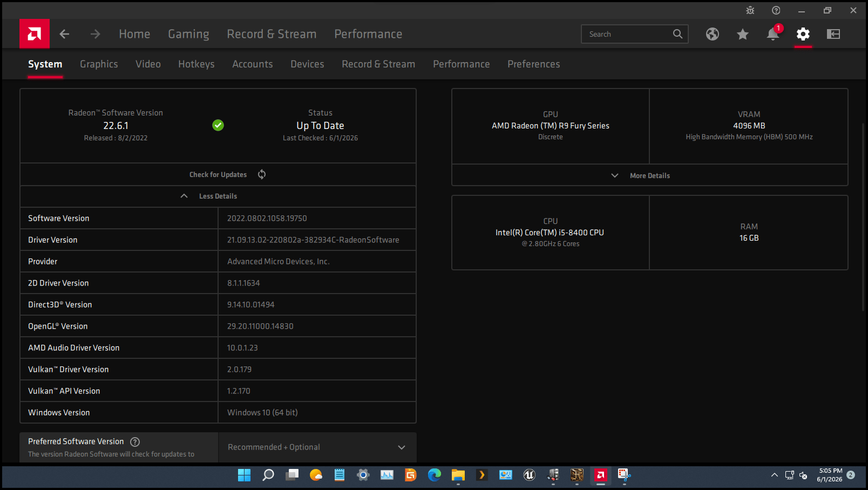Open the taskbar clock and date
The height and width of the screenshot is (490, 868).
pos(830,475)
